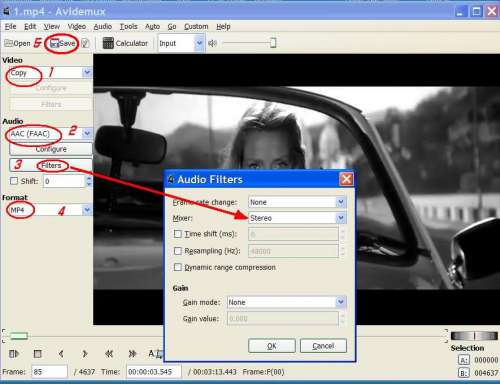Open the View menu
This screenshot has height=384, width=500.
[x=52, y=26]
